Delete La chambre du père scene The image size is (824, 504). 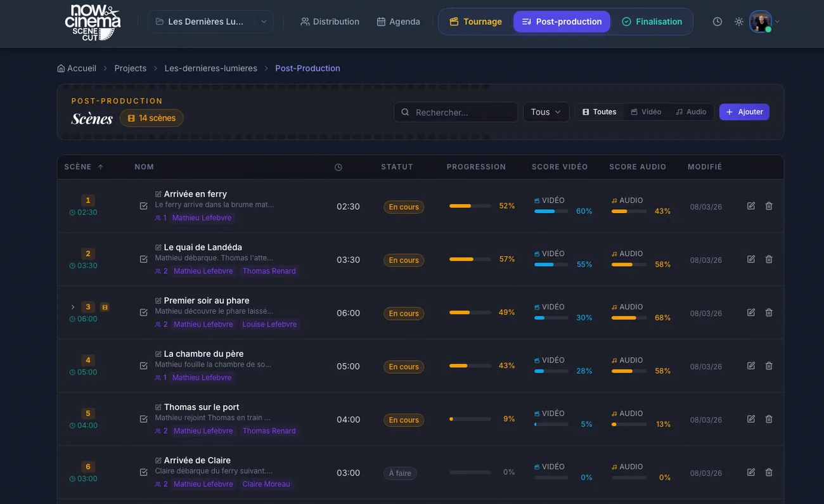point(769,366)
